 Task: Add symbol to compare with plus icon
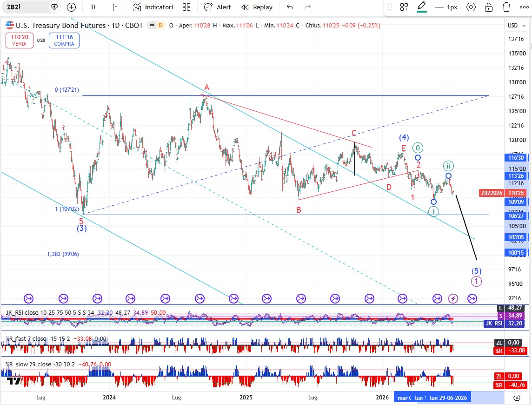(71, 7)
